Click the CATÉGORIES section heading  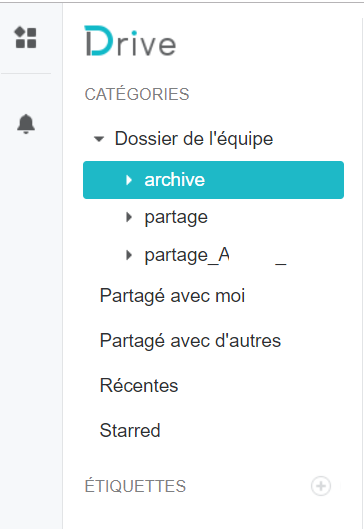137,94
